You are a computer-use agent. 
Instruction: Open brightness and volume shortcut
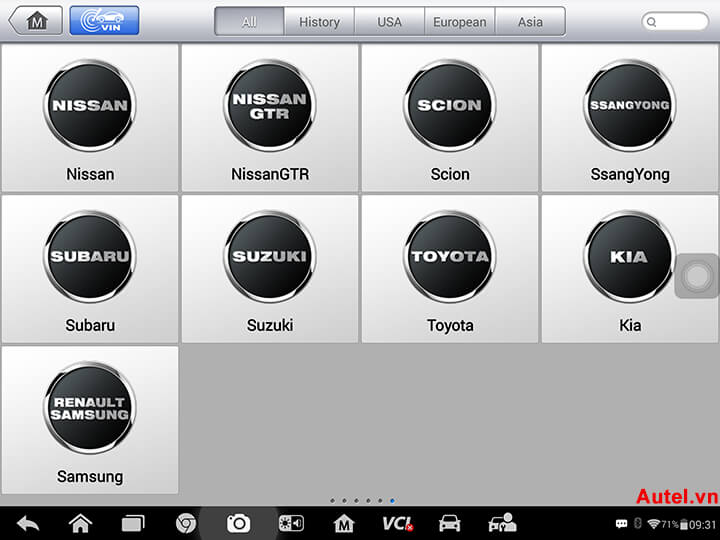(x=291, y=523)
